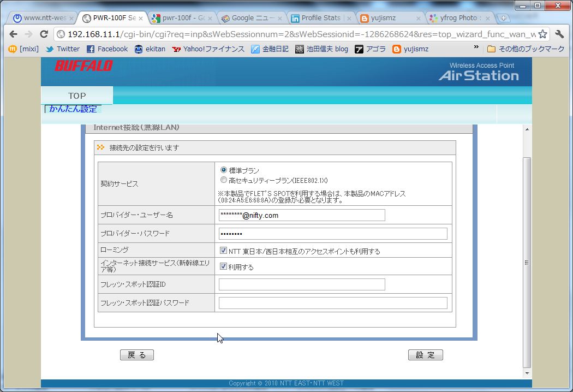
Task: Click the browser forward arrow
Action: coord(28,34)
